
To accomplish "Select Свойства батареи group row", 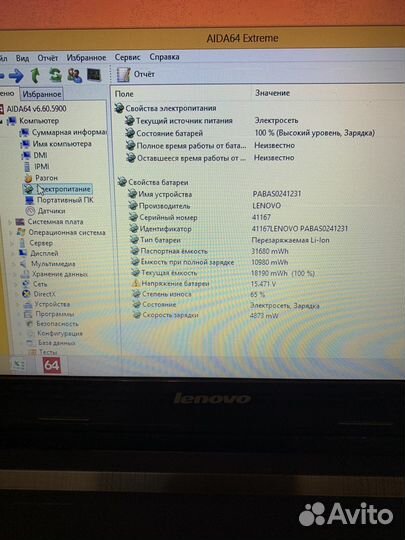I will (x=153, y=182).
